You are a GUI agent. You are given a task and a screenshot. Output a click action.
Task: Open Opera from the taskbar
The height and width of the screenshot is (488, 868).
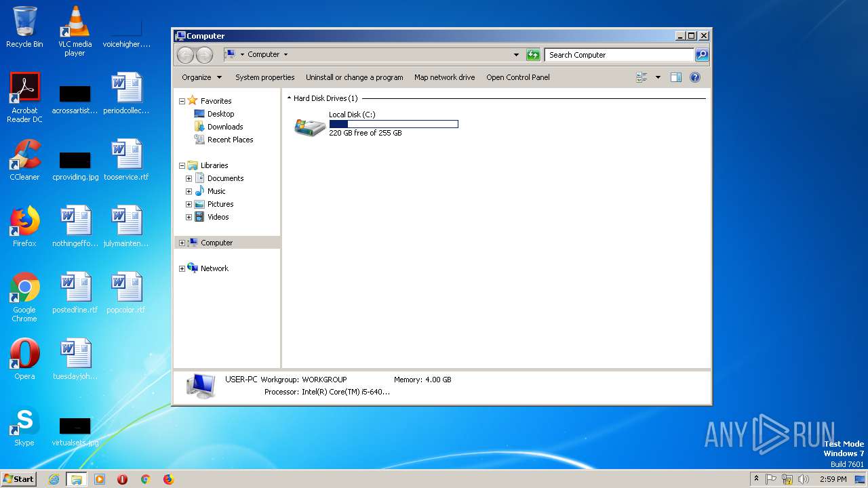[123, 479]
